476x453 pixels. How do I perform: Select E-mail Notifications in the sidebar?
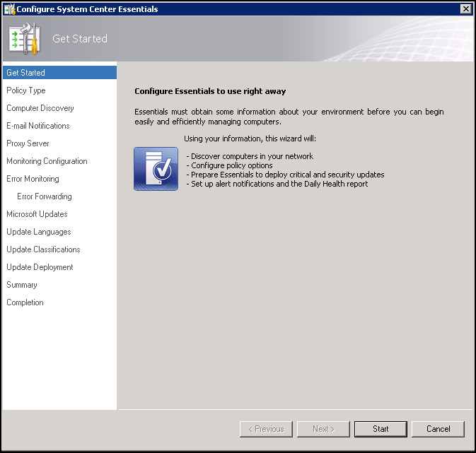tap(38, 126)
